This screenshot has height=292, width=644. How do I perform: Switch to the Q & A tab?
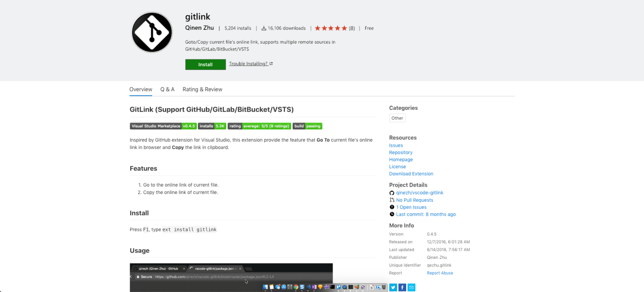[167, 89]
